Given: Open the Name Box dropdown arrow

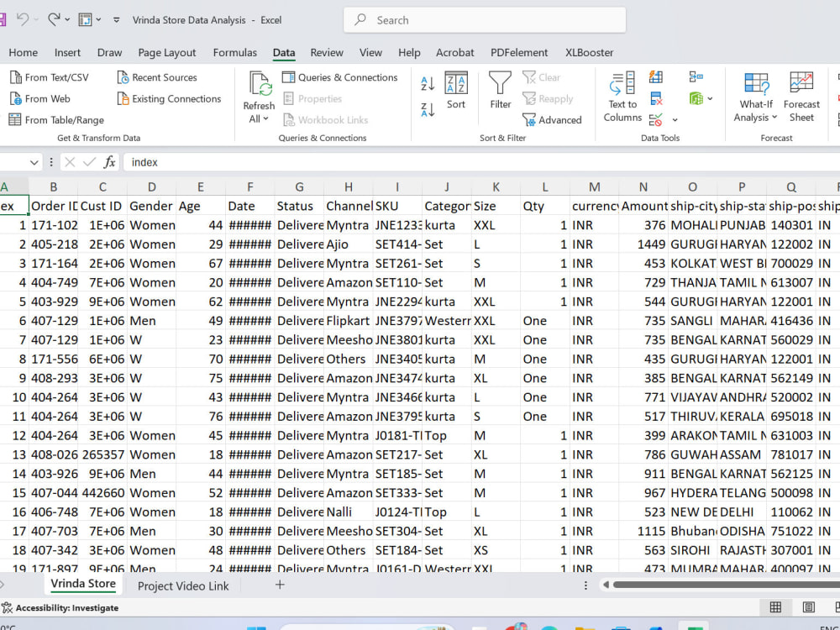Looking at the screenshot, I should [x=34, y=162].
